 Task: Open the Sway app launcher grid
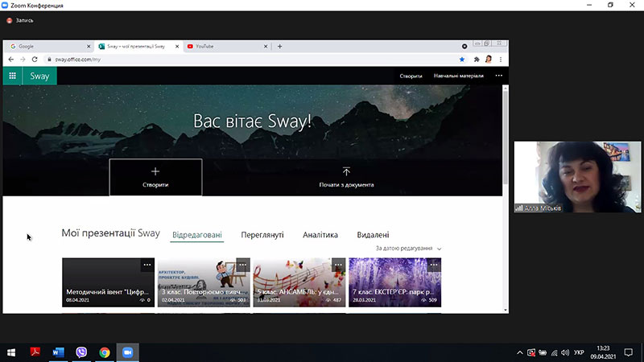point(12,76)
